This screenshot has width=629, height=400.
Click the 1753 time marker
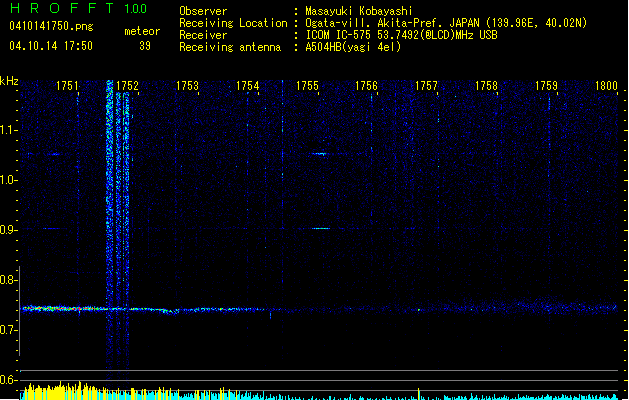pos(187,86)
